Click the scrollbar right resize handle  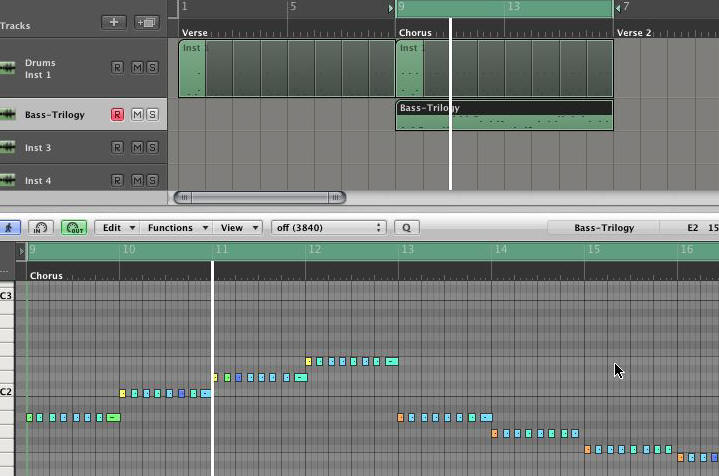click(x=336, y=197)
